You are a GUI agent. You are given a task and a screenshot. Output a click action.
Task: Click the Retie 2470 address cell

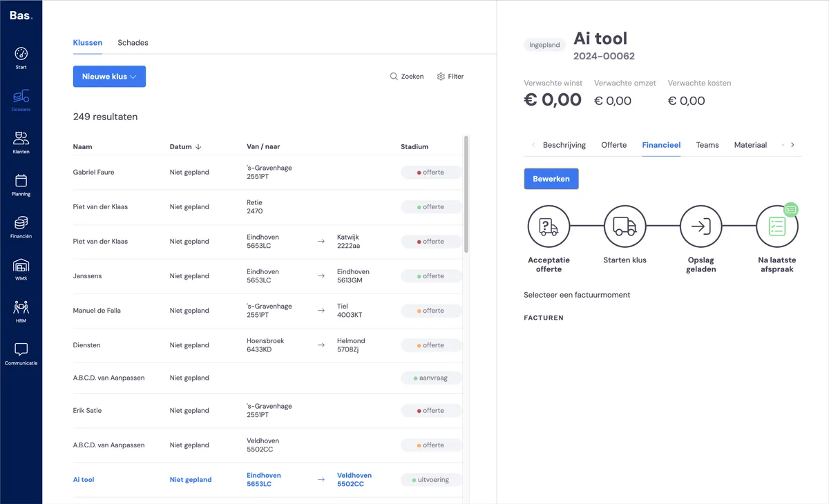point(255,207)
